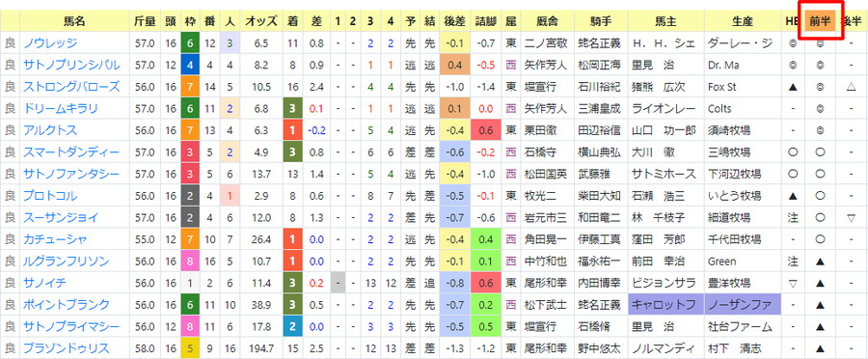Viewport: 868px width, 359px height.
Task: Select the highlighted breeder cell ノーザンファ
Action: (x=743, y=305)
